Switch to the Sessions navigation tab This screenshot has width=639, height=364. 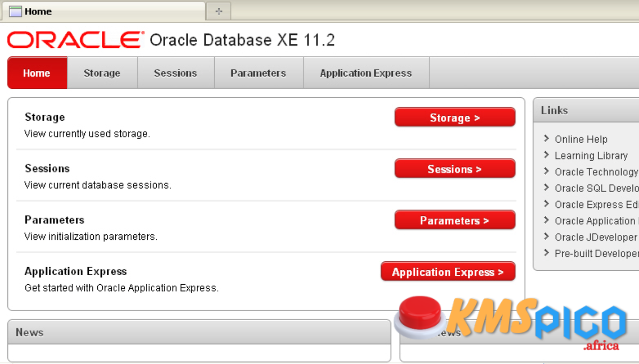click(x=176, y=73)
